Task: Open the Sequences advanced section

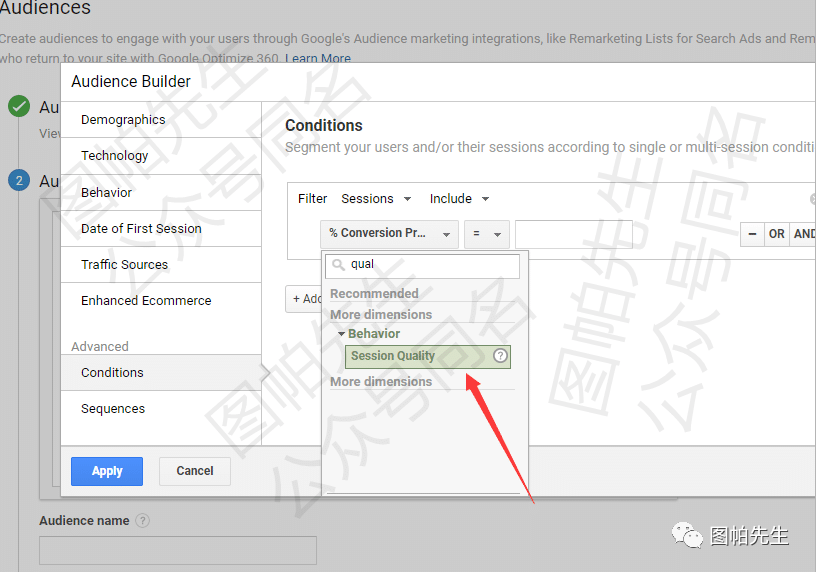Action: click(113, 409)
